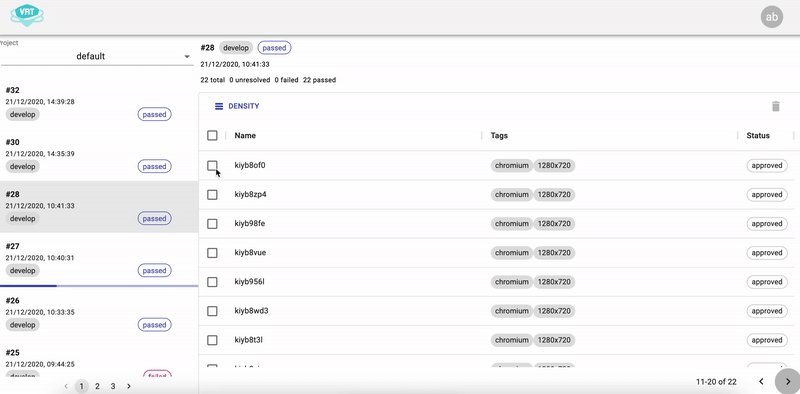Viewport: 800px width, 394px height.
Task: Go to next test runs page arrow
Action: pyautogui.click(x=788, y=381)
